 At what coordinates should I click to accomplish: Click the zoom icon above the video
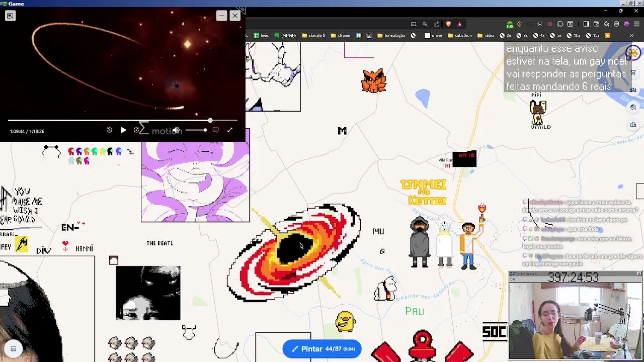pos(10,16)
